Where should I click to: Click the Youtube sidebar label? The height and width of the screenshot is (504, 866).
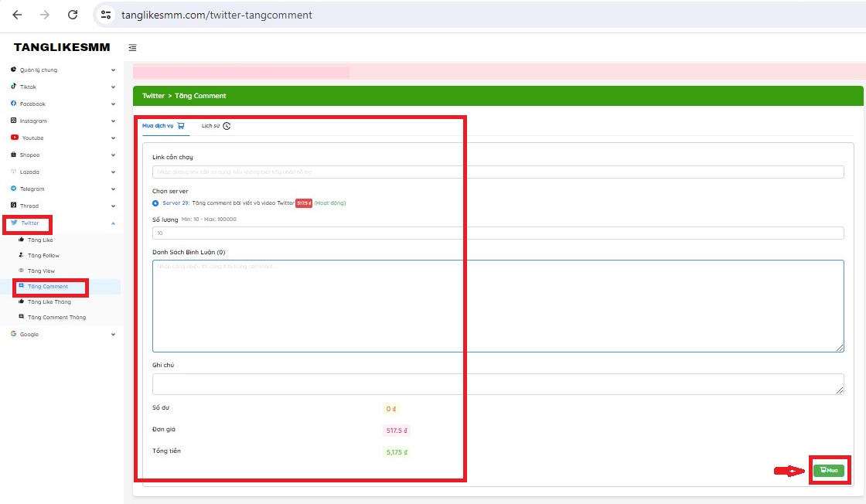coord(32,138)
